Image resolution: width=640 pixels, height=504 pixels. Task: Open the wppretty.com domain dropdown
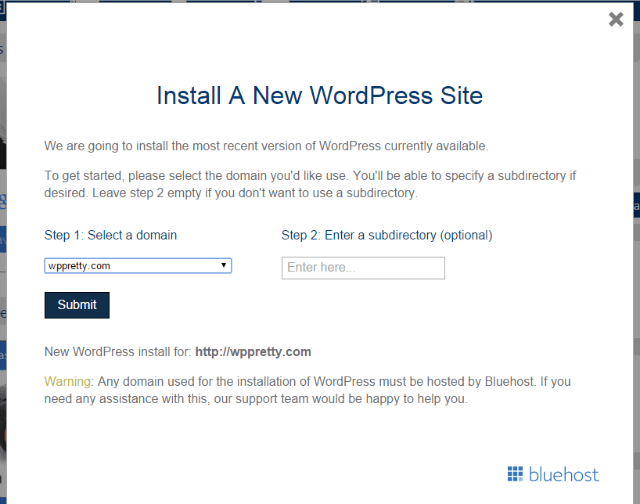(138, 266)
